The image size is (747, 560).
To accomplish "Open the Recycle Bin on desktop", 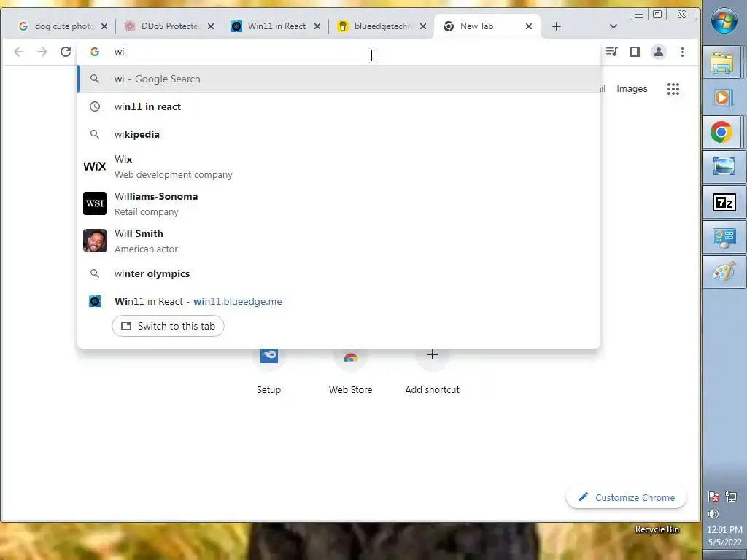I will tap(657, 529).
